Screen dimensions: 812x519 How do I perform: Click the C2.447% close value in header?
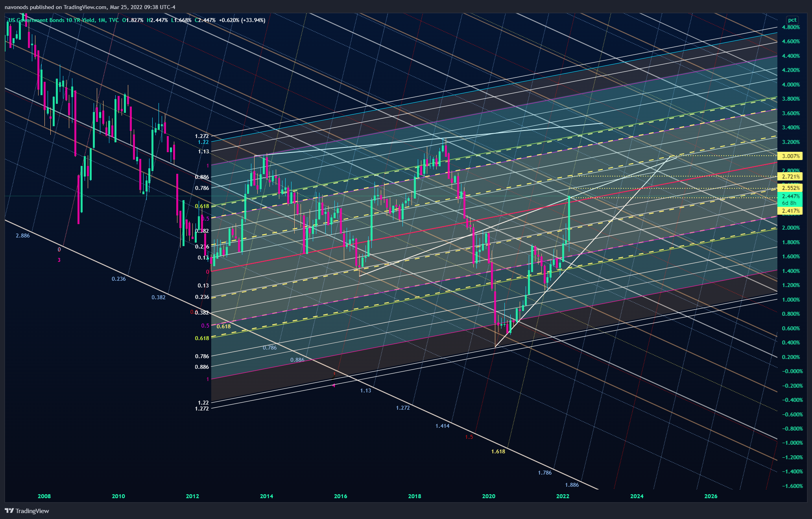205,20
